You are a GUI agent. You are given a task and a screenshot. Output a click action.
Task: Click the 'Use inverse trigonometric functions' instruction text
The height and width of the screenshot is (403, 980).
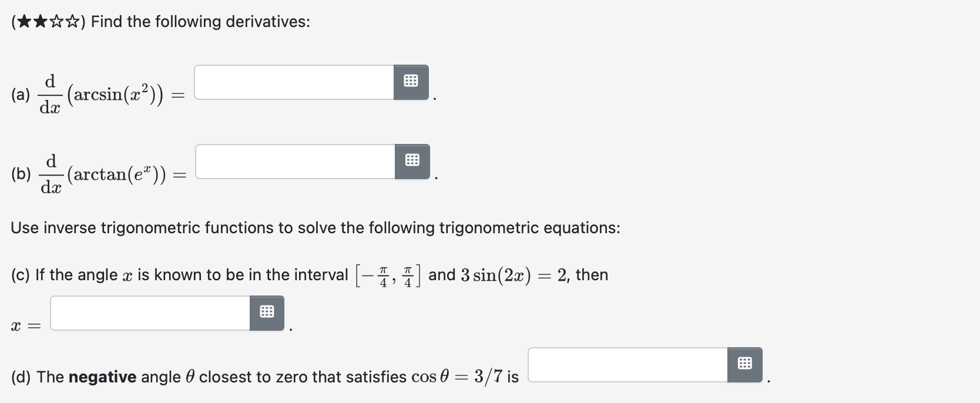coord(315,228)
